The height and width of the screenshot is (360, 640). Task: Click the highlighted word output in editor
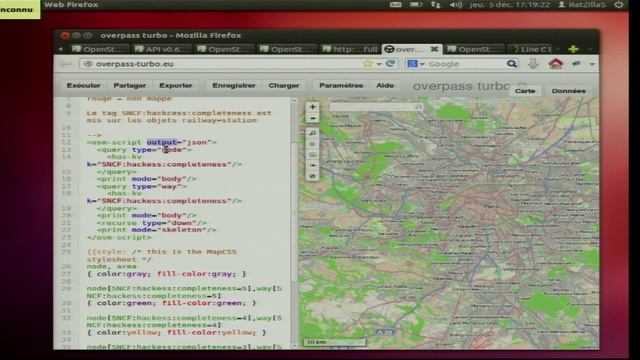tap(162, 142)
